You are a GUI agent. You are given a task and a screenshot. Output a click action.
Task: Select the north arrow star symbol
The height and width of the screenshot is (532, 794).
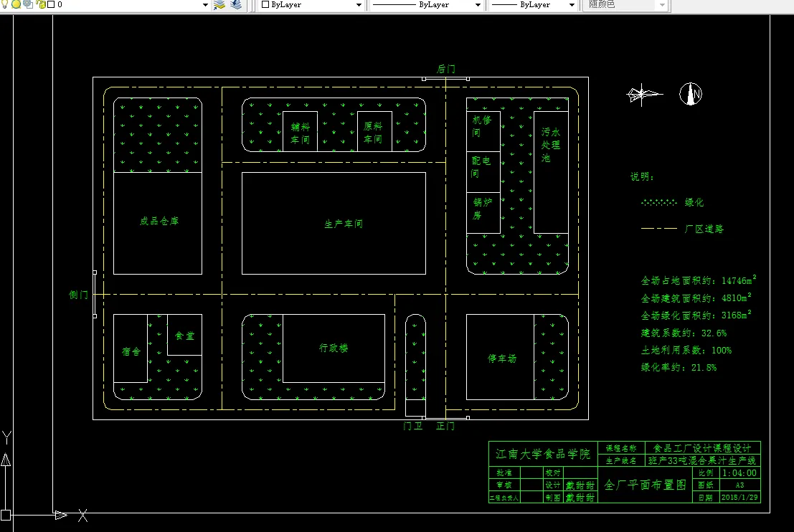[x=644, y=94]
